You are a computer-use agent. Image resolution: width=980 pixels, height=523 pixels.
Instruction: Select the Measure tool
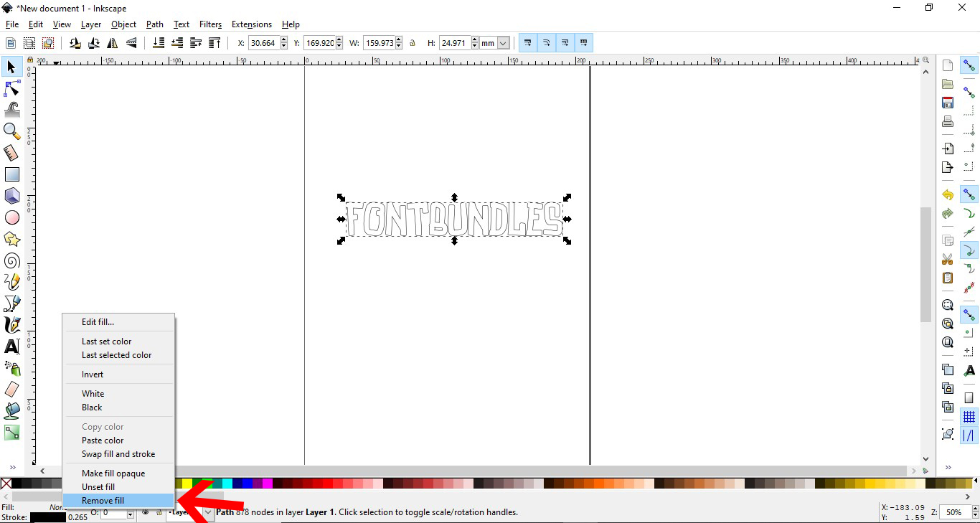(x=11, y=153)
